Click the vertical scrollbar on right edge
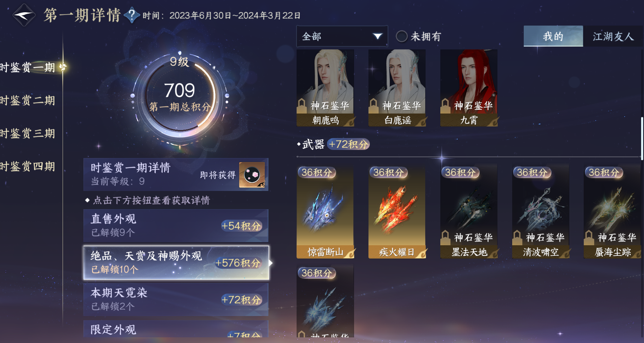 642,138
